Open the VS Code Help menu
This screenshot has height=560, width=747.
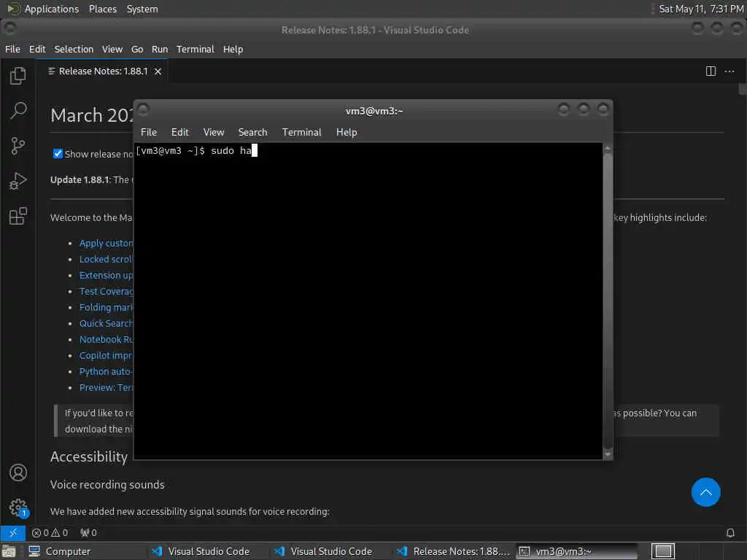pos(233,49)
